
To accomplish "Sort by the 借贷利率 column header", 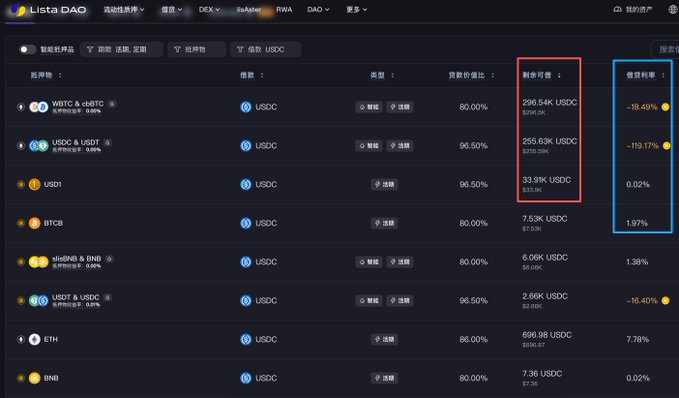I will [645, 75].
